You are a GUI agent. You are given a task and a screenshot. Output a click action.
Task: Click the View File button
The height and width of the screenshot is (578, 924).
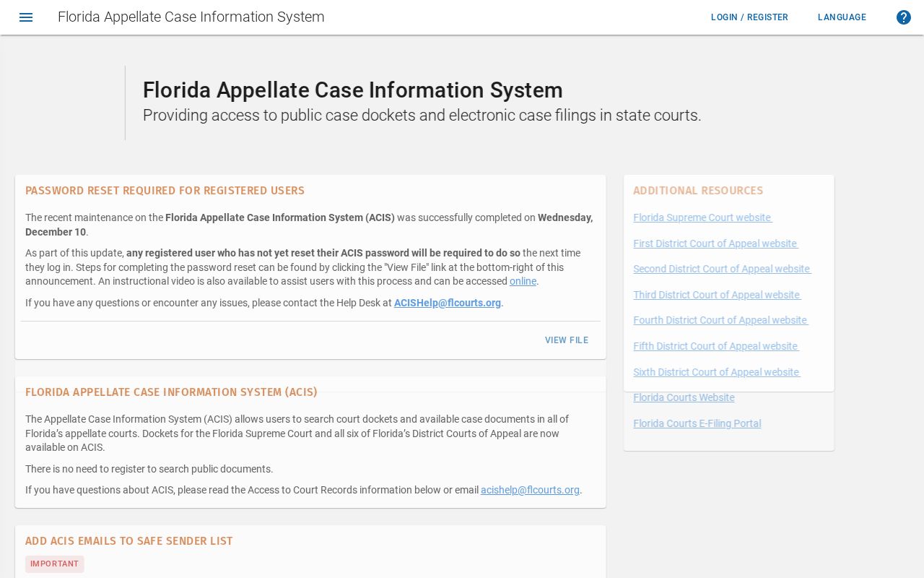click(567, 340)
